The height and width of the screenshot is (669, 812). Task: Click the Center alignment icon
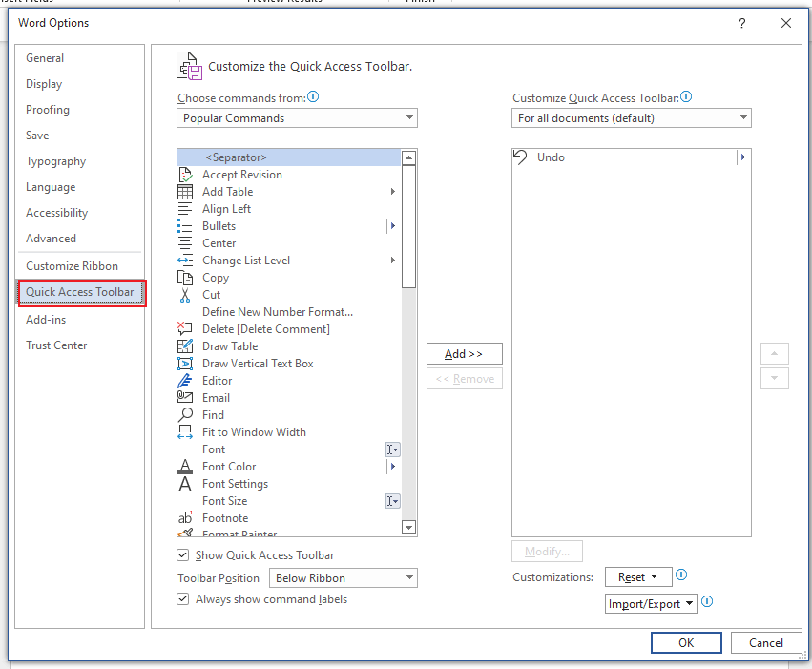[x=185, y=242]
